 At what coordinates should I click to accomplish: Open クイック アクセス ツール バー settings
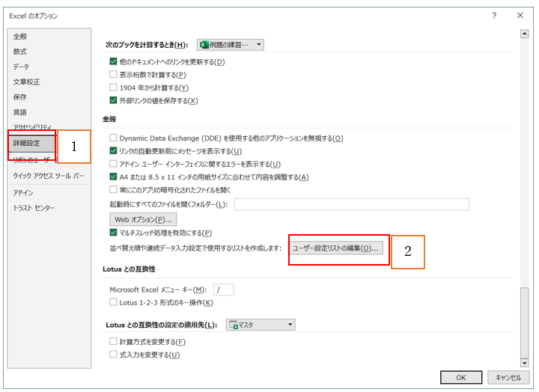(x=48, y=175)
